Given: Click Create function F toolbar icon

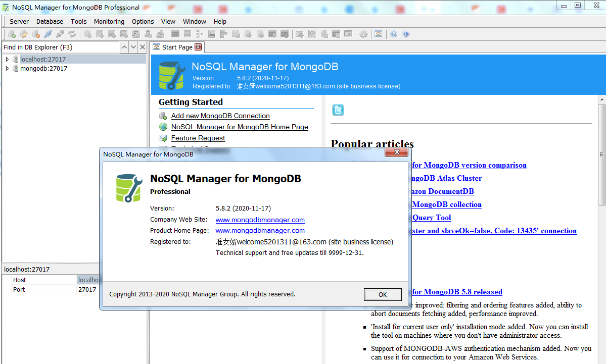Looking at the screenshot, I should point(136,34).
